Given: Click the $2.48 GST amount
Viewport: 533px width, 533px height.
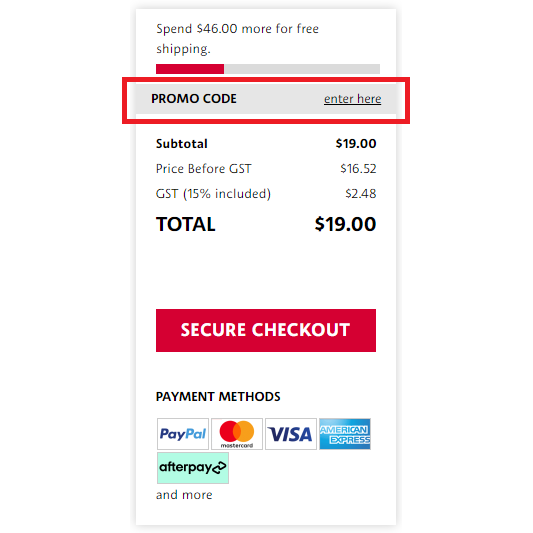Looking at the screenshot, I should coord(361,194).
